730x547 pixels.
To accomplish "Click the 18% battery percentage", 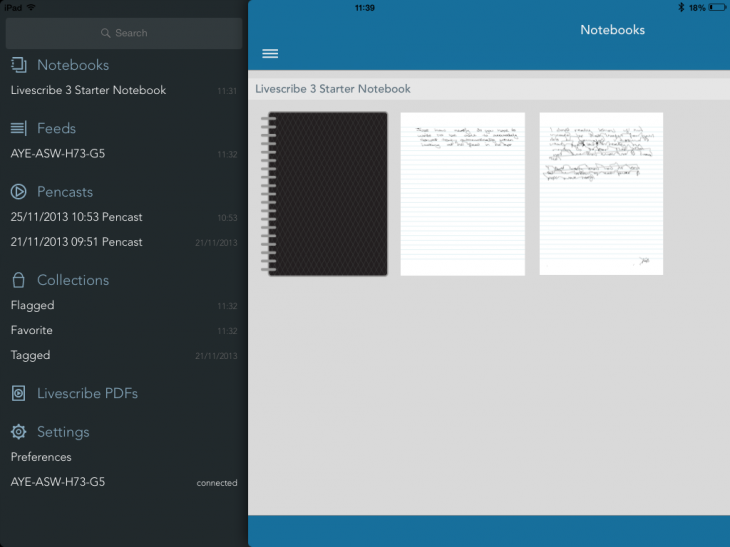I will coord(697,7).
